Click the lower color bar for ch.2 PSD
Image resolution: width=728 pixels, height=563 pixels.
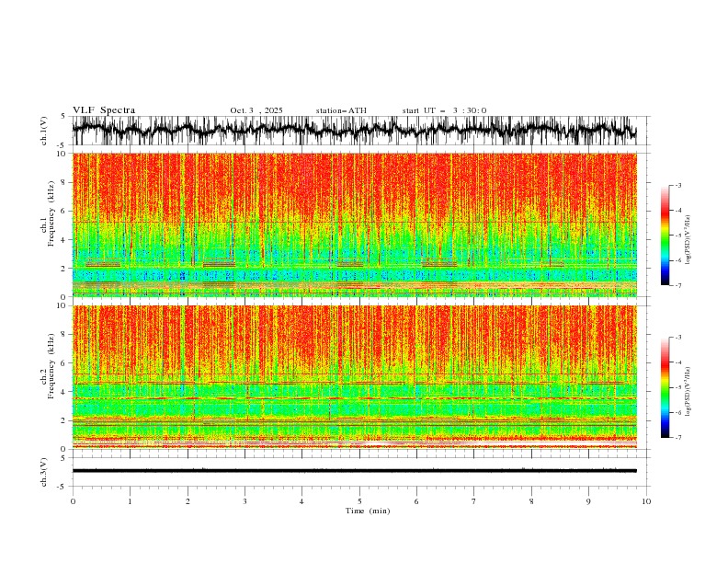pos(665,387)
